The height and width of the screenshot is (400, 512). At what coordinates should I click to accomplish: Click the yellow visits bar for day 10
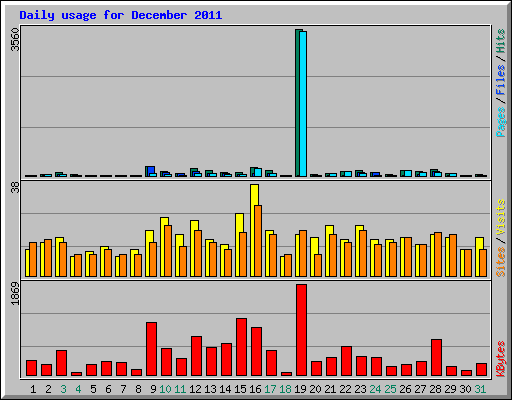click(x=164, y=247)
